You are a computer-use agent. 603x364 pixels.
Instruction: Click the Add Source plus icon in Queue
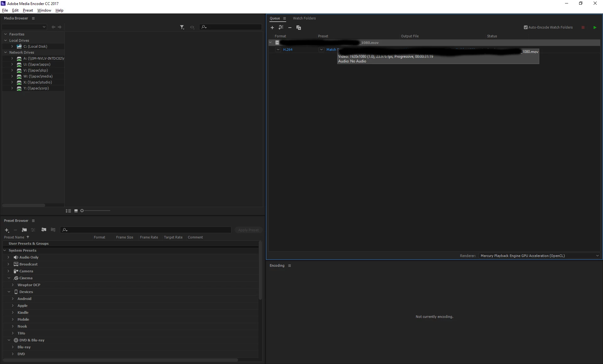[x=272, y=28]
